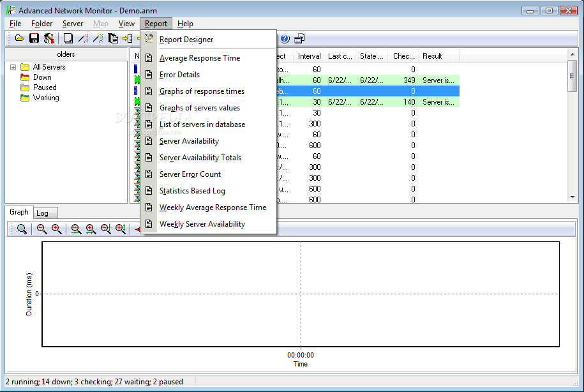Select the Down folder label

[x=42, y=77]
